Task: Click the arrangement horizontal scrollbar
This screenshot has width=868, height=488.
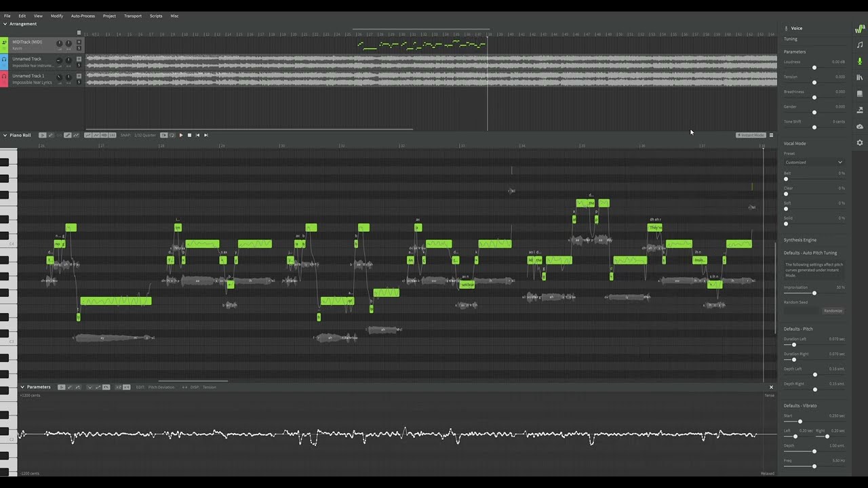Action: click(x=248, y=129)
